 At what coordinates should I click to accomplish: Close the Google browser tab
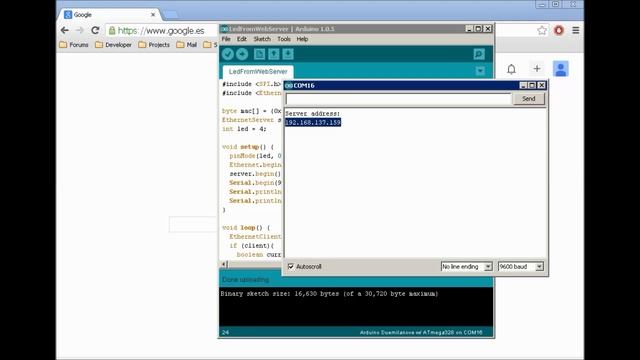pyautogui.click(x=153, y=15)
